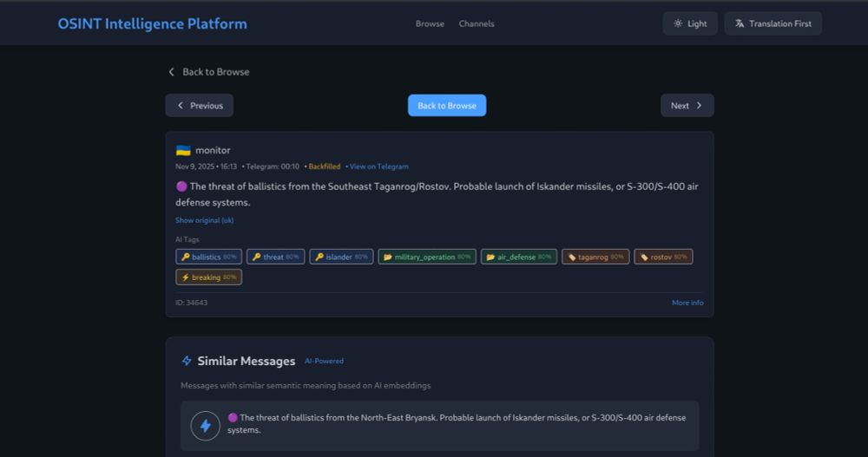Click the Ukraine flag icon next to monitor

pyautogui.click(x=183, y=150)
